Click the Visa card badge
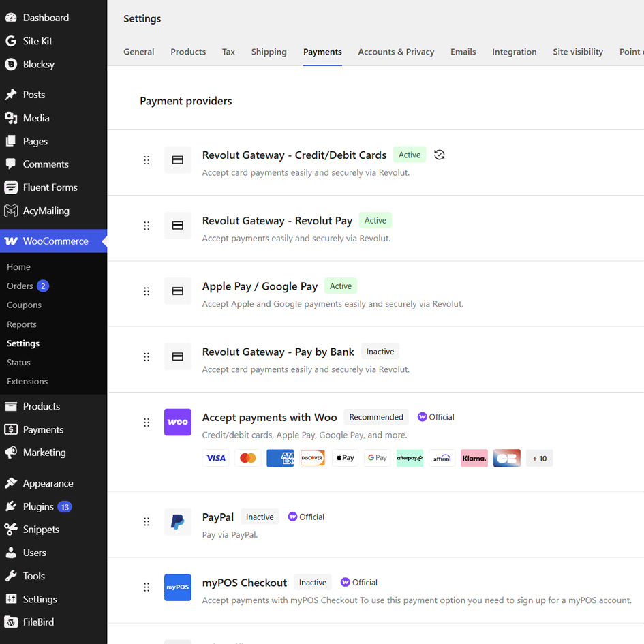Image resolution: width=644 pixels, height=644 pixels. click(x=215, y=458)
